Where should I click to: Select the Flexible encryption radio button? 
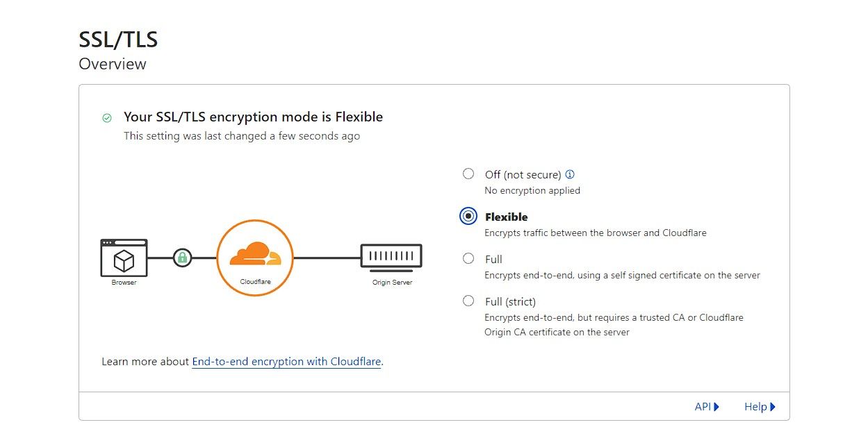[x=468, y=217]
